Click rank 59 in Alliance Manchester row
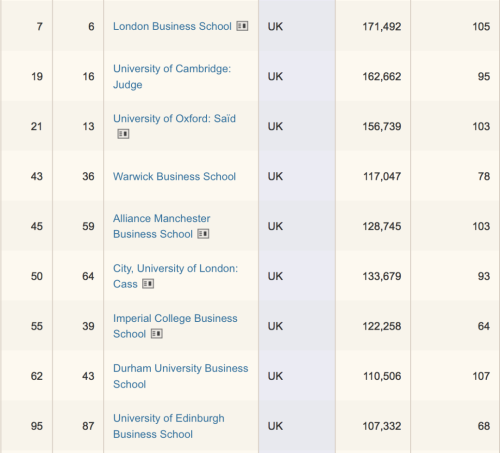 tap(88, 226)
